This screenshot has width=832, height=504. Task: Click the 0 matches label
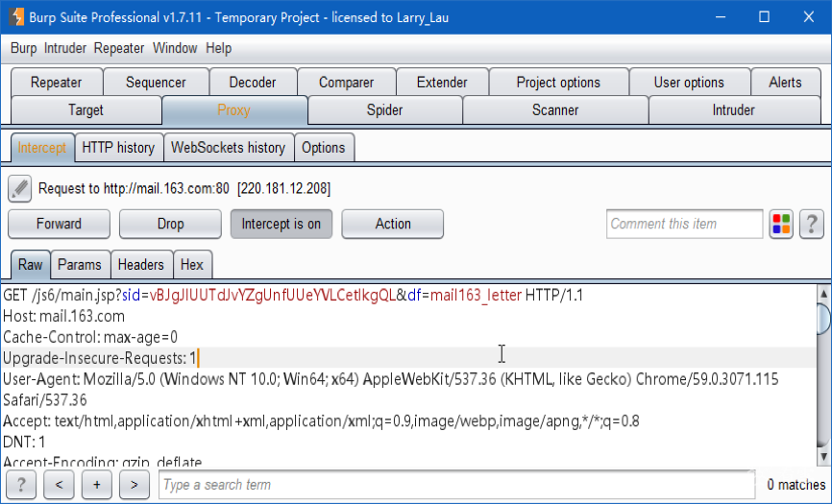click(x=795, y=485)
